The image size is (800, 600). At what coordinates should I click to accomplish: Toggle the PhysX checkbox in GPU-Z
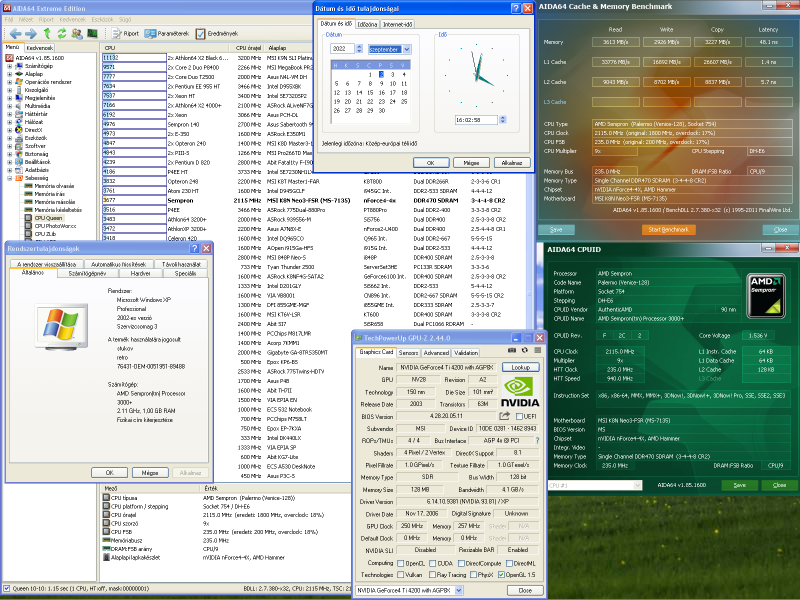pyautogui.click(x=473, y=575)
